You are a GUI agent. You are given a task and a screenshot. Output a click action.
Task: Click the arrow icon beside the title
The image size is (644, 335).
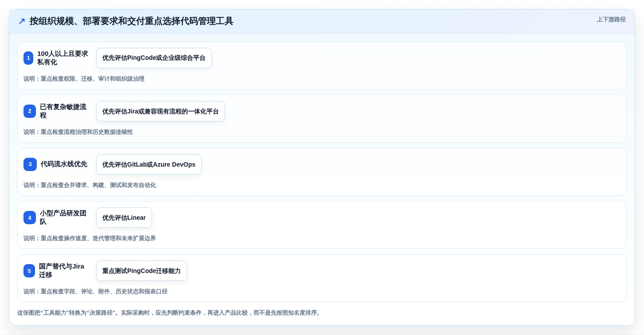pos(22,21)
